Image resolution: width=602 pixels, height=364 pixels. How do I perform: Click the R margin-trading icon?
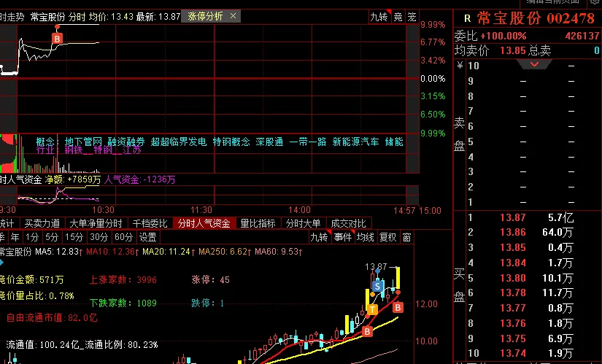point(467,18)
